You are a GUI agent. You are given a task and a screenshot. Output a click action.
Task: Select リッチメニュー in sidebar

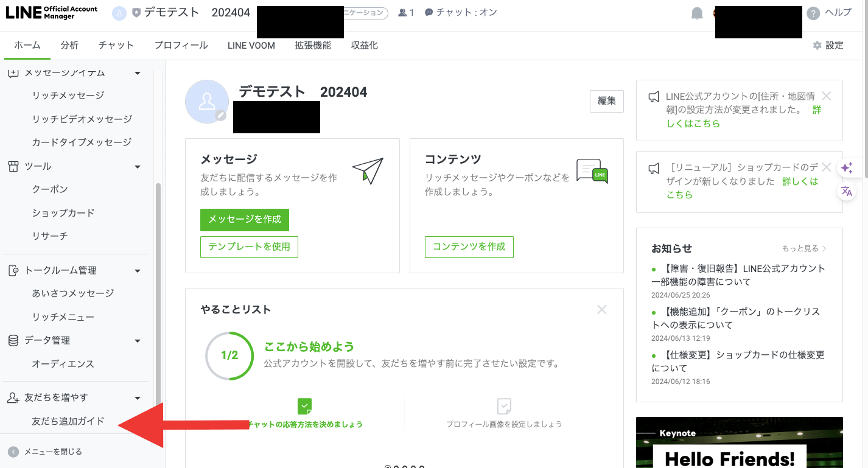tap(63, 318)
